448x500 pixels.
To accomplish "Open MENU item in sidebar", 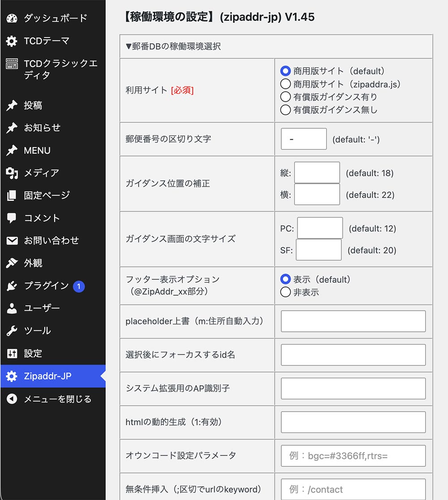I will [53, 150].
